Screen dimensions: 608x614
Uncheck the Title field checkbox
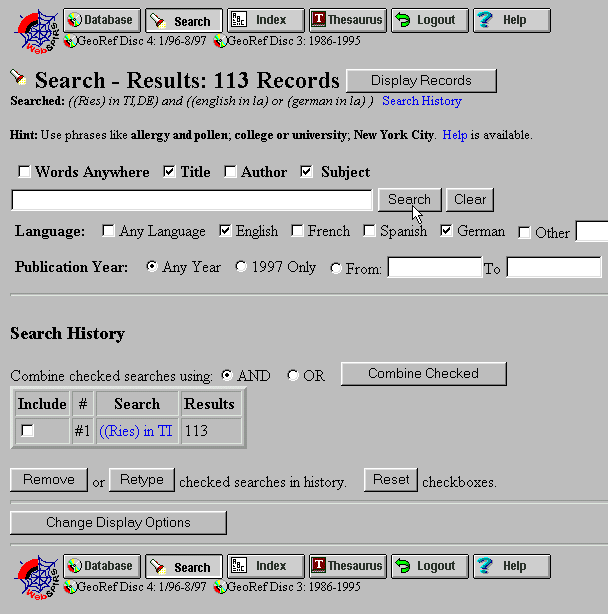169,172
